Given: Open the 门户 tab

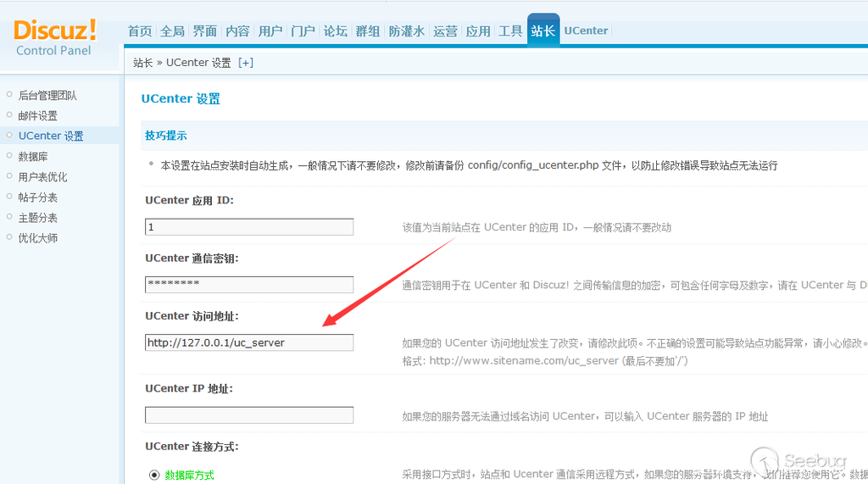Looking at the screenshot, I should tap(303, 31).
